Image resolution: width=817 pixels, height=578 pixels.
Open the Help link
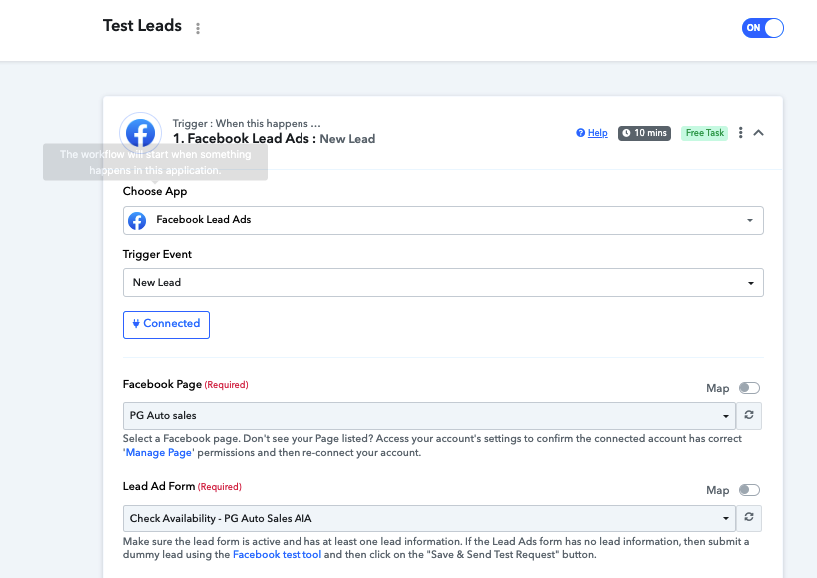(592, 133)
